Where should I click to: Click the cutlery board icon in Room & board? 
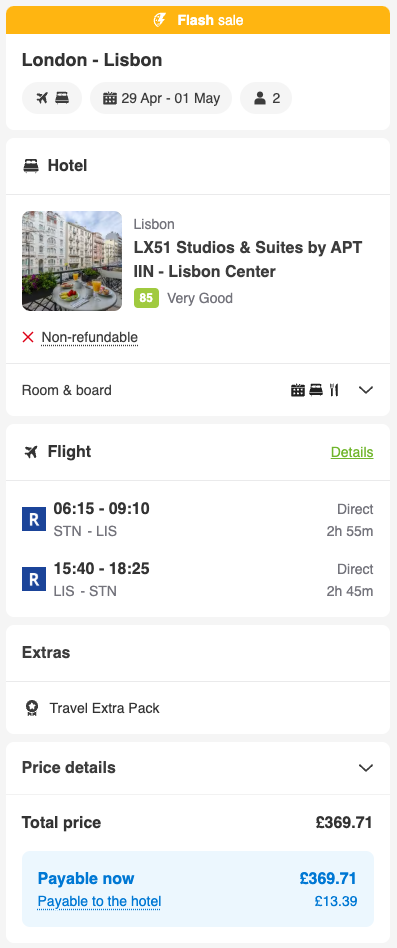(334, 390)
